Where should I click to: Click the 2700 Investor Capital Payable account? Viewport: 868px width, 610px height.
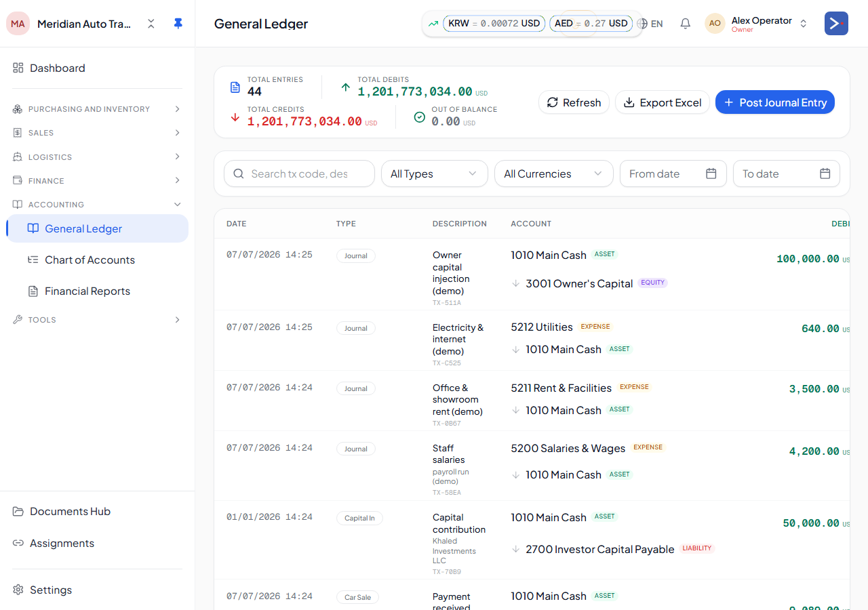pos(599,549)
